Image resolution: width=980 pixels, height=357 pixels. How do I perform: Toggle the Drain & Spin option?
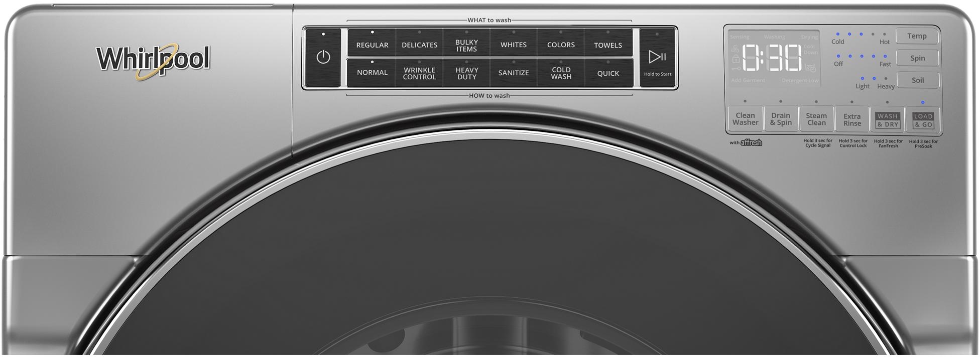(781, 119)
